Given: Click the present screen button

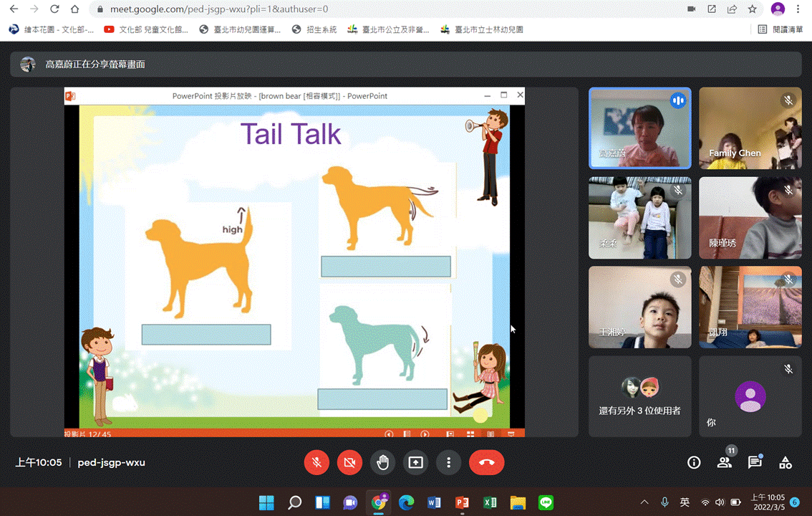Looking at the screenshot, I should tap(415, 463).
